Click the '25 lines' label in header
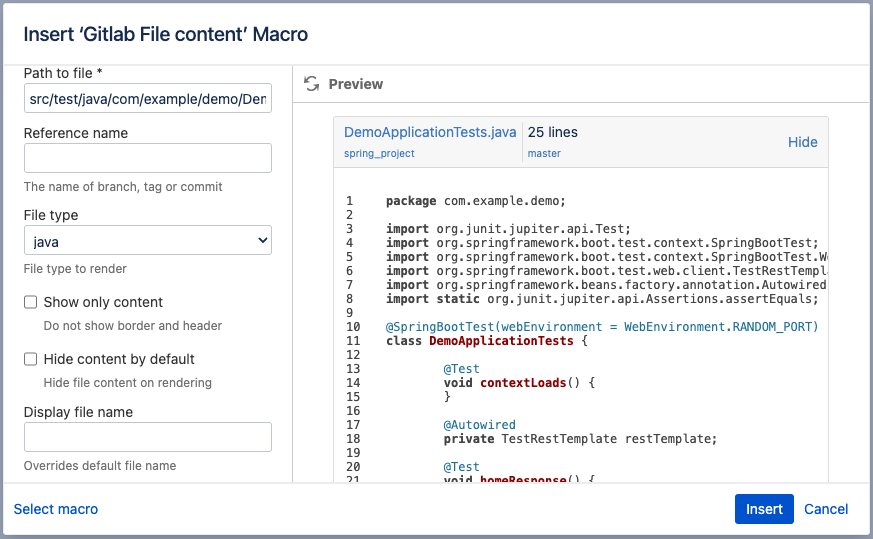Image resolution: width=873 pixels, height=539 pixels. 553,132
